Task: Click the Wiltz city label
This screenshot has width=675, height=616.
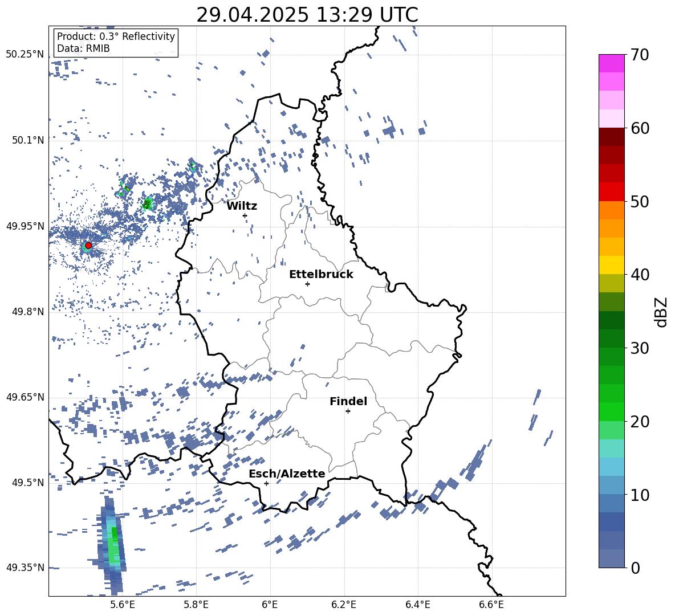Action: (242, 206)
